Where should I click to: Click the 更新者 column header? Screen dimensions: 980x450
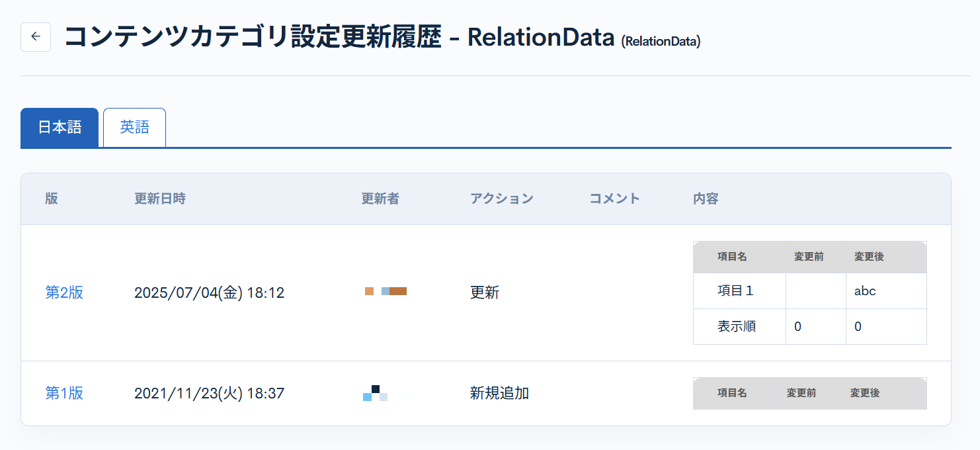380,199
